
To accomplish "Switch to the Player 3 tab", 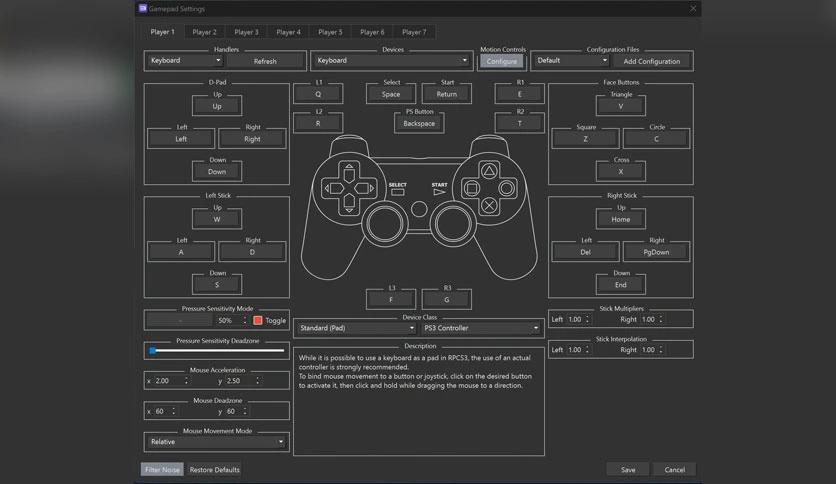I will point(246,32).
